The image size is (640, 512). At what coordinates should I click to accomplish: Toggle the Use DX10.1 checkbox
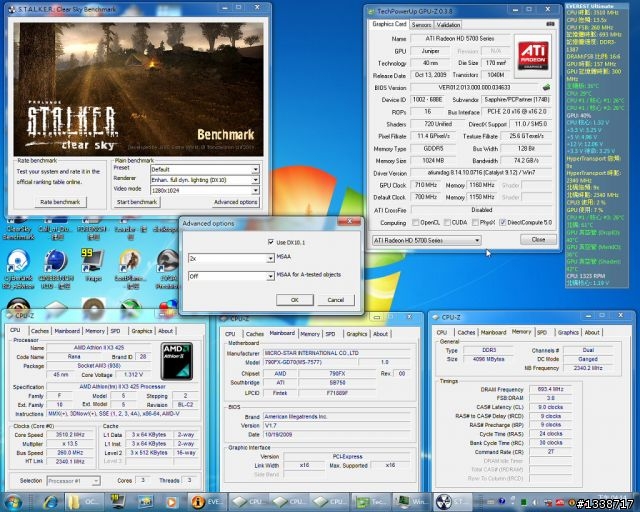coord(269,241)
